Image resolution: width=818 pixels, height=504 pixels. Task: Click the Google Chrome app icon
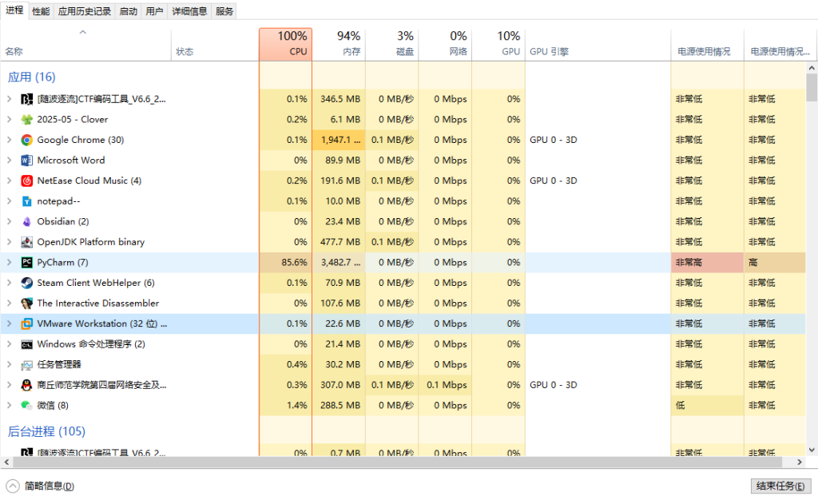[27, 140]
